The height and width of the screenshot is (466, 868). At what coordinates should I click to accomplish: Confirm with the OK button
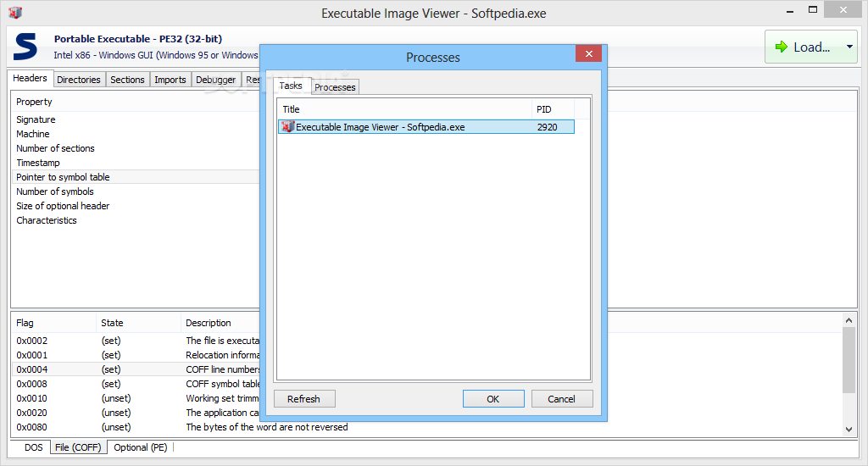(493, 399)
